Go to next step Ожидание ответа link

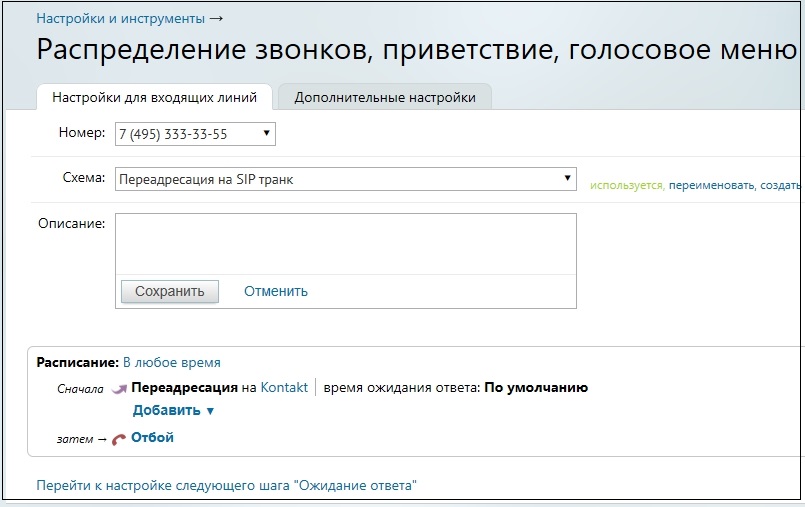click(x=226, y=485)
